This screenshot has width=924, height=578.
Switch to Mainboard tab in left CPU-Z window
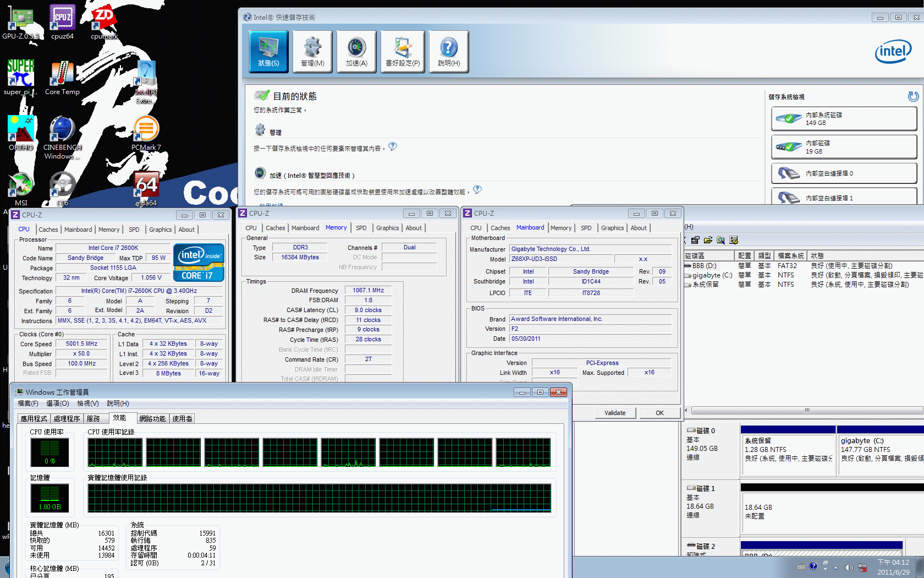tap(78, 230)
